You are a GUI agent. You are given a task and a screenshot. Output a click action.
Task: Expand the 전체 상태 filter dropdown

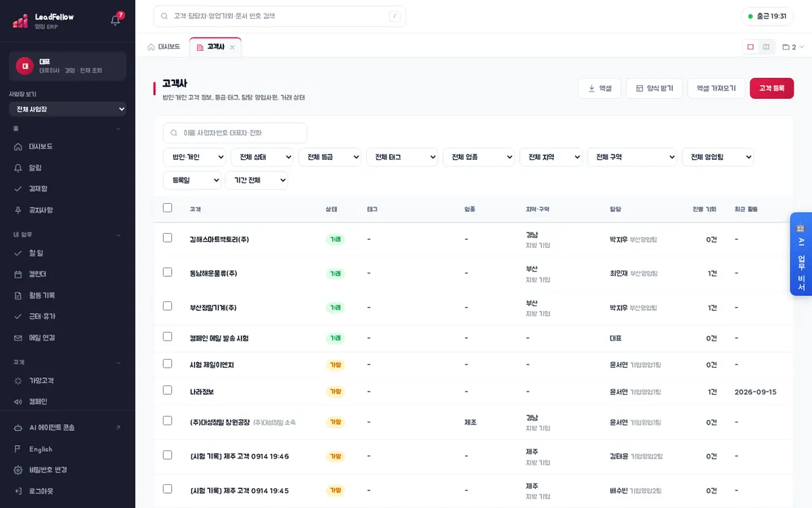(x=262, y=157)
